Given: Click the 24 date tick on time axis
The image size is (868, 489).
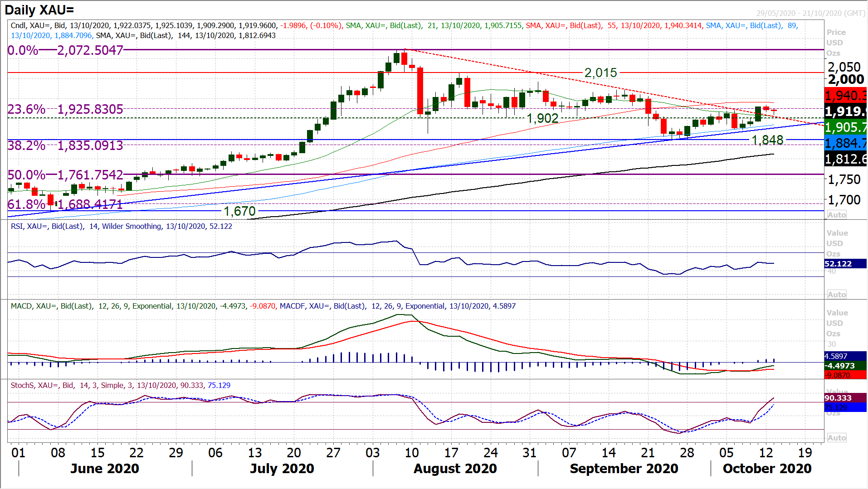Looking at the screenshot, I should coord(491,453).
